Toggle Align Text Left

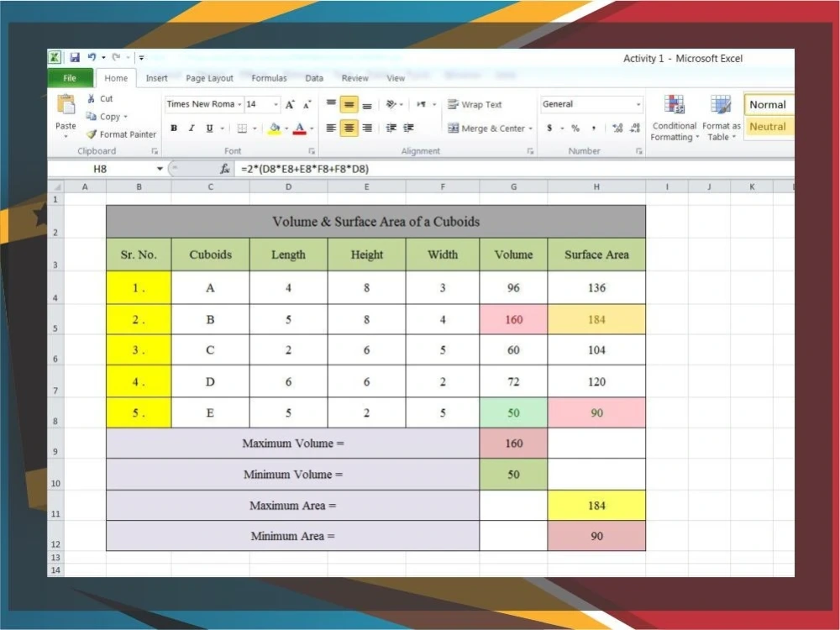[x=332, y=128]
